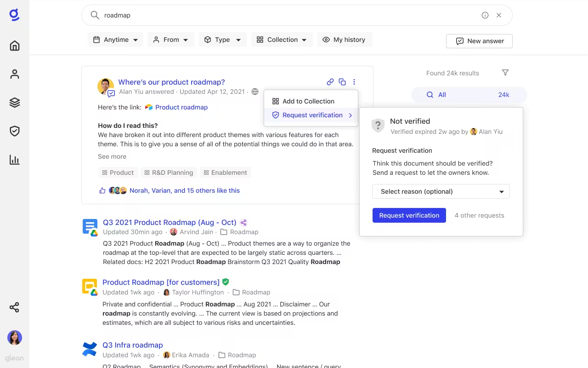Click the funnel filter icon near results count

[x=505, y=73]
